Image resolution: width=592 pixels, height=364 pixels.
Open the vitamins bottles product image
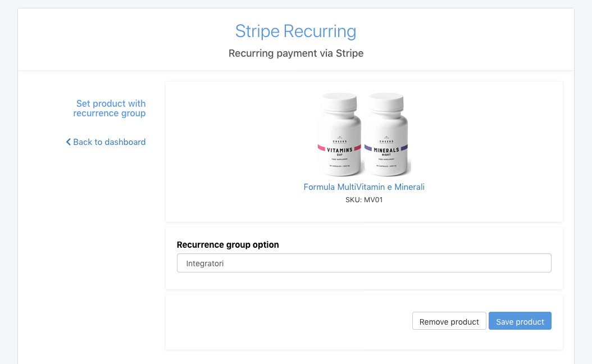(x=364, y=134)
